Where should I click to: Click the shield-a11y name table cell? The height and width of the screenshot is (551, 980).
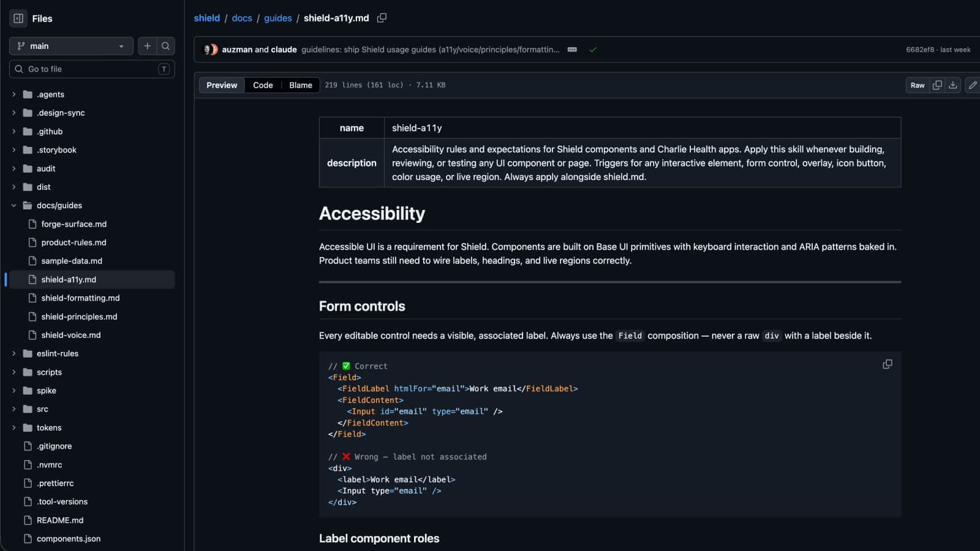(642, 128)
